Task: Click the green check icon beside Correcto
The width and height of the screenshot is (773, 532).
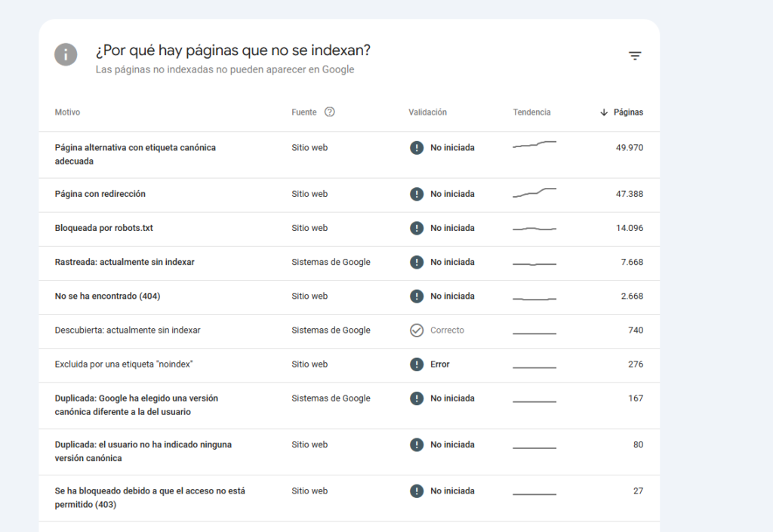Action: pyautogui.click(x=416, y=331)
